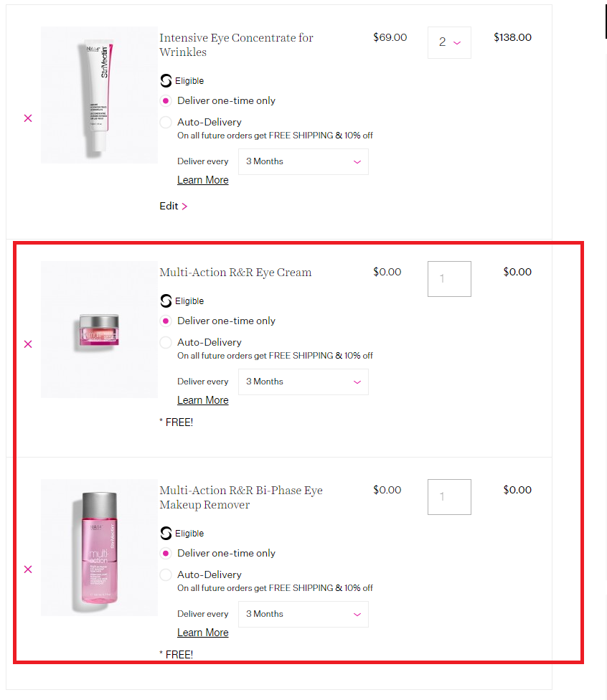Screen dimensions: 607x700
Task: Click the Eligible icon for the Makeup Remover
Action: point(165,533)
